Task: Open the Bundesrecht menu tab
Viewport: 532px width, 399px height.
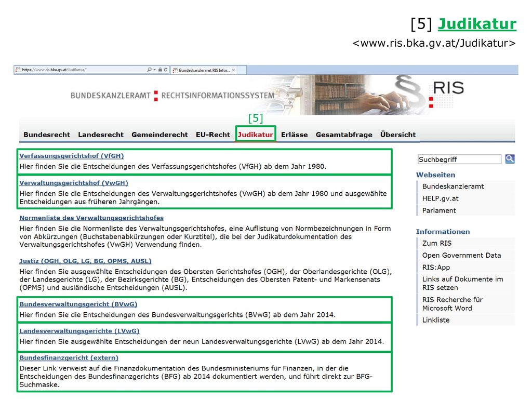Action: [47, 135]
